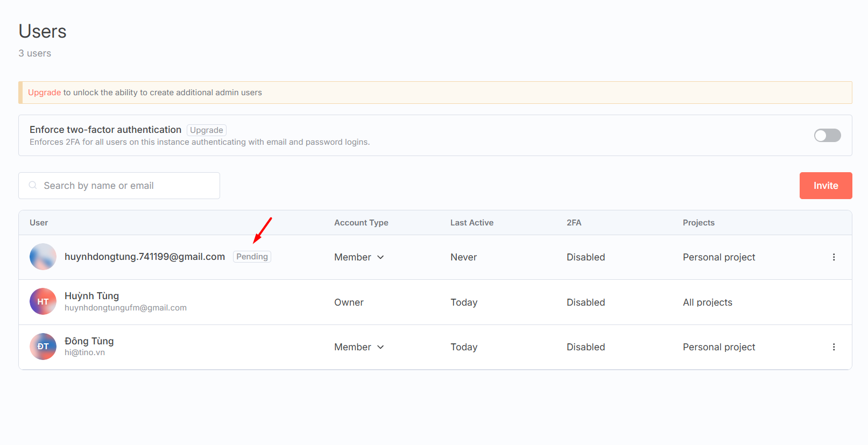Click the name Huỳnh Tùng

[91, 296]
